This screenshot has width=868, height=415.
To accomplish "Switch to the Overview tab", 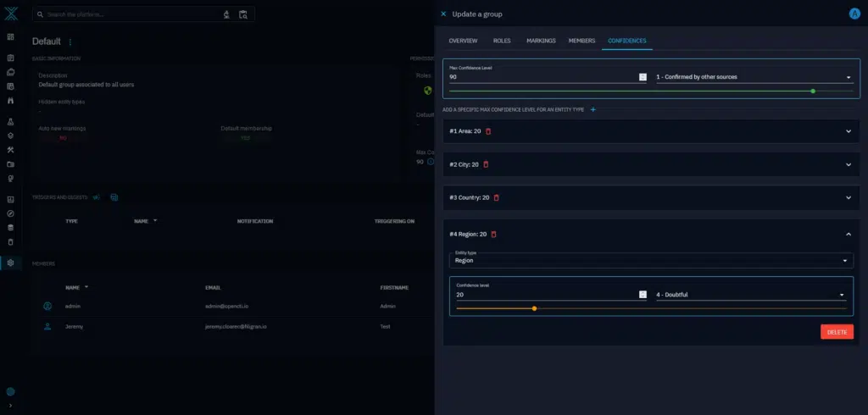I will click(x=463, y=41).
